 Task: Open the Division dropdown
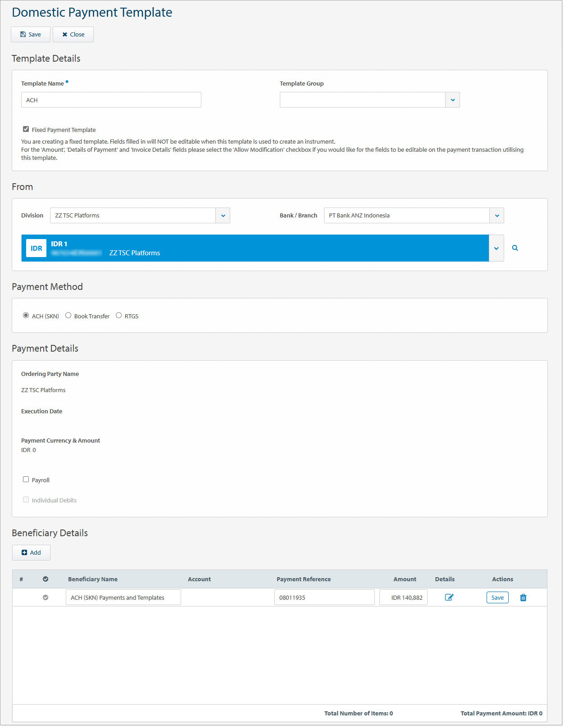pyautogui.click(x=223, y=216)
